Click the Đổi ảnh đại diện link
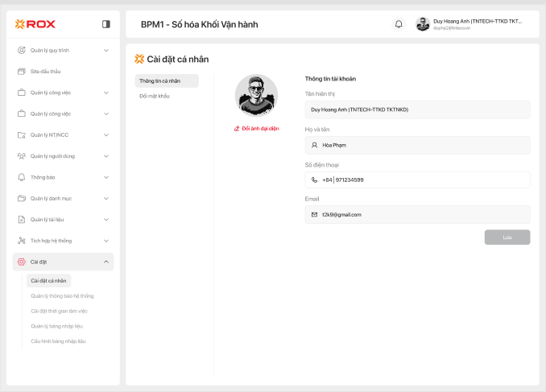This screenshot has width=546, height=392. pos(257,128)
